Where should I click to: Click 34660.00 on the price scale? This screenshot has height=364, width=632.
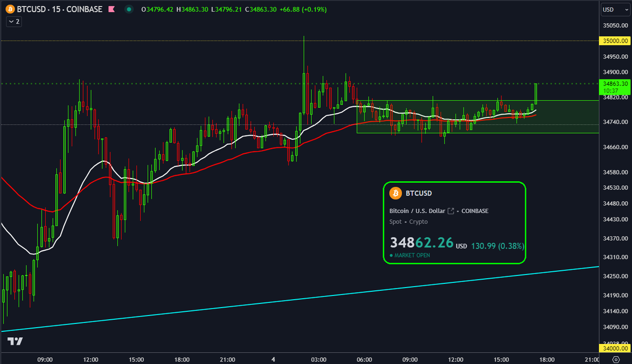(615, 147)
